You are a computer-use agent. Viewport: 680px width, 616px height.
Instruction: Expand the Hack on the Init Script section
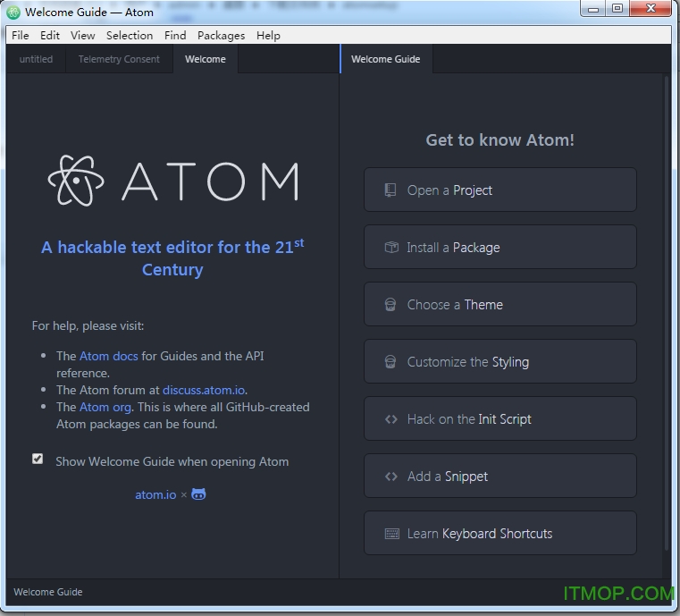[500, 419]
